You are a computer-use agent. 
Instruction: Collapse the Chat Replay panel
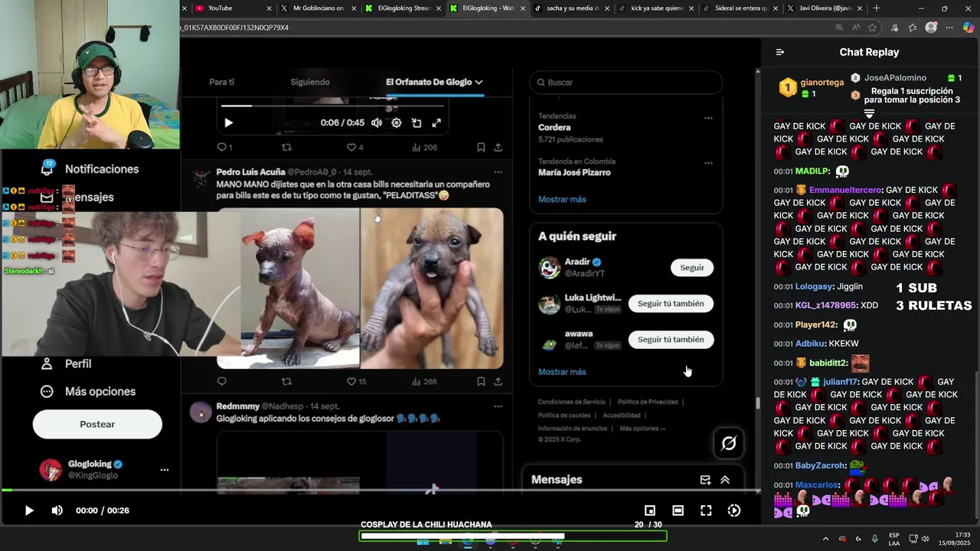(x=779, y=52)
